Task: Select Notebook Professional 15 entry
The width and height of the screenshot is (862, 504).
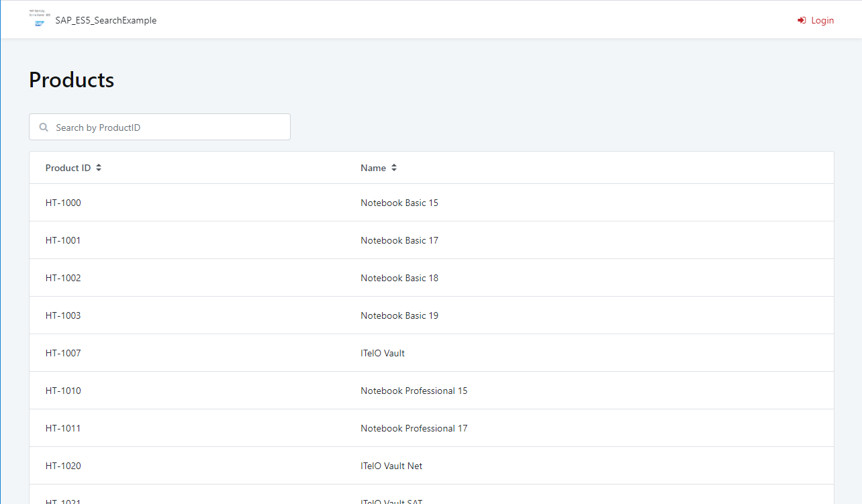Action: (414, 391)
